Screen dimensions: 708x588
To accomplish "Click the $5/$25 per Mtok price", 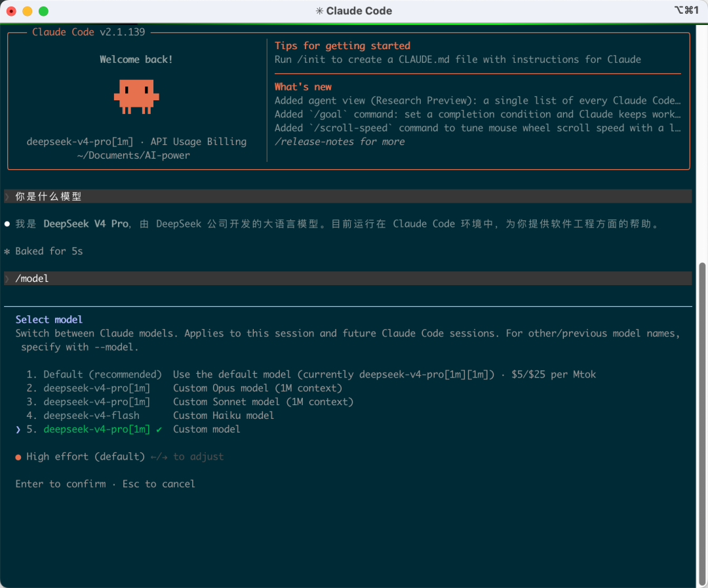I will click(x=553, y=374).
